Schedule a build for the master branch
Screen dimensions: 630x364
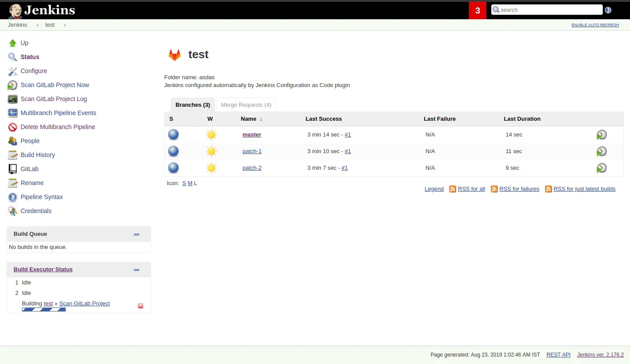point(602,134)
